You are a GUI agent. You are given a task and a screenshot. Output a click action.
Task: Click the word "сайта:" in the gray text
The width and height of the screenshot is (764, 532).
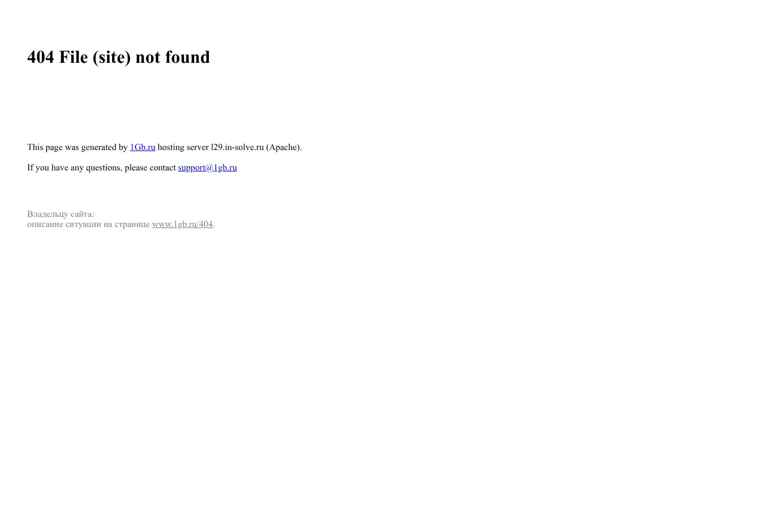coord(83,214)
